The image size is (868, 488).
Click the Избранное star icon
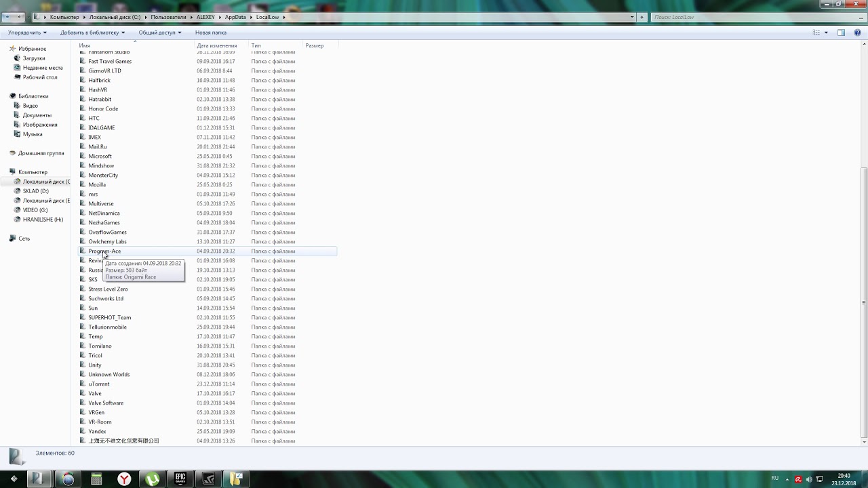(13, 49)
